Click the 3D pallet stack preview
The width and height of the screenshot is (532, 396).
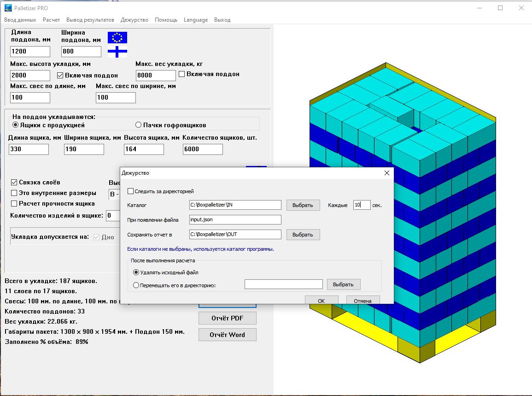pyautogui.click(x=403, y=213)
